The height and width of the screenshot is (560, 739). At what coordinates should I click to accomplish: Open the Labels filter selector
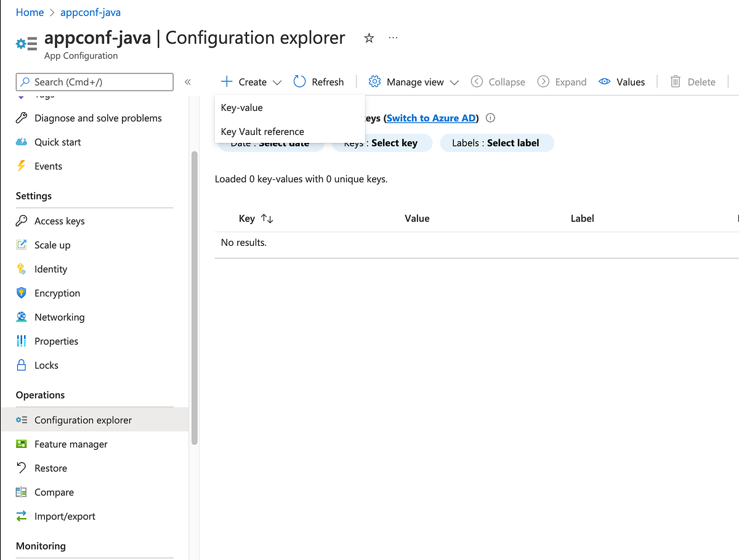[x=496, y=143]
